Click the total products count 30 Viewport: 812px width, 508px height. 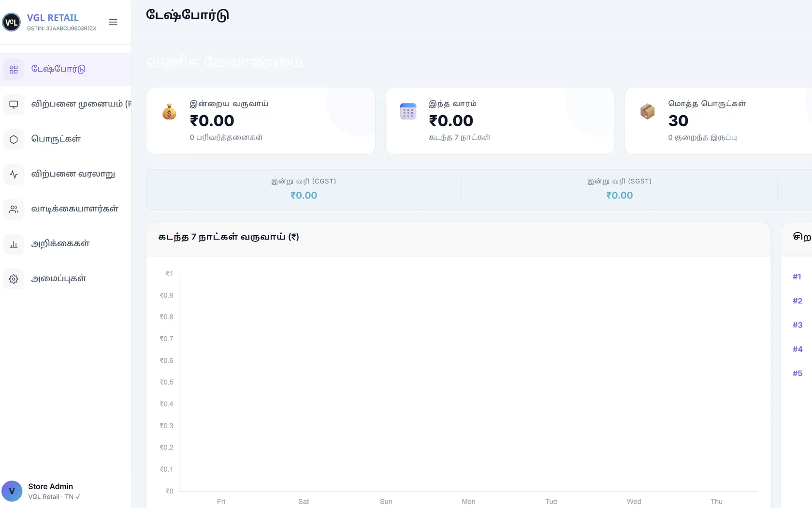pyautogui.click(x=678, y=120)
